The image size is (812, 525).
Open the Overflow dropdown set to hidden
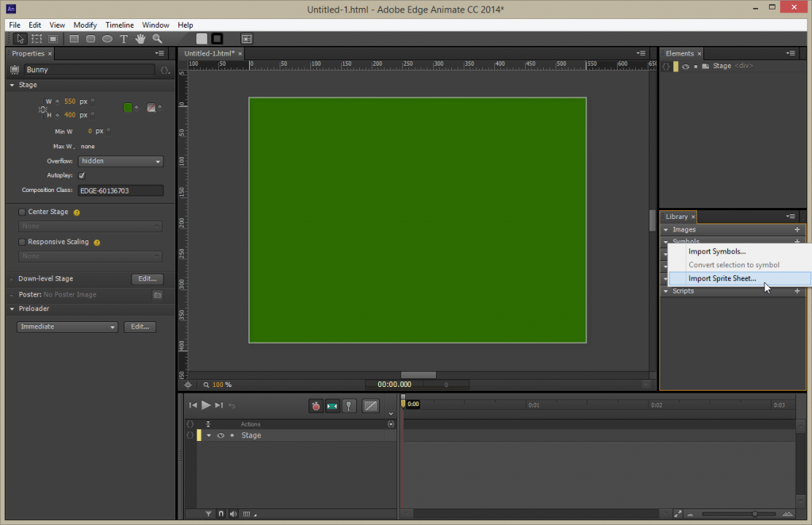121,162
